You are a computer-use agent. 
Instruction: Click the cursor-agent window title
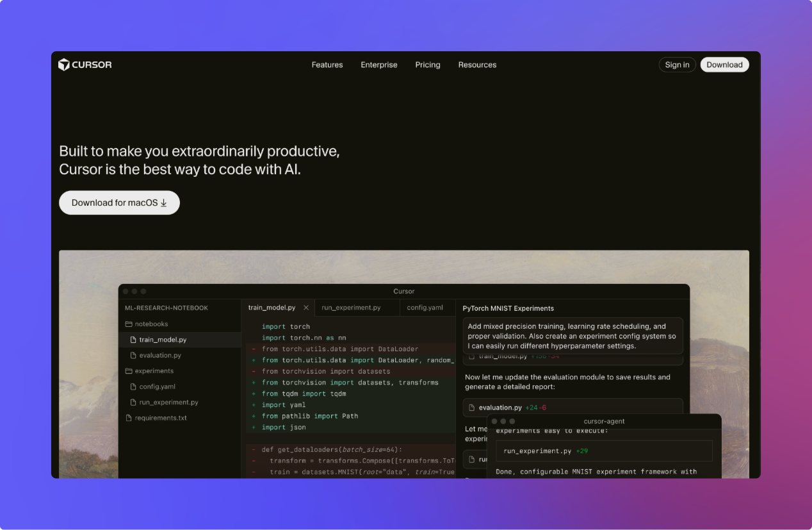click(x=604, y=421)
